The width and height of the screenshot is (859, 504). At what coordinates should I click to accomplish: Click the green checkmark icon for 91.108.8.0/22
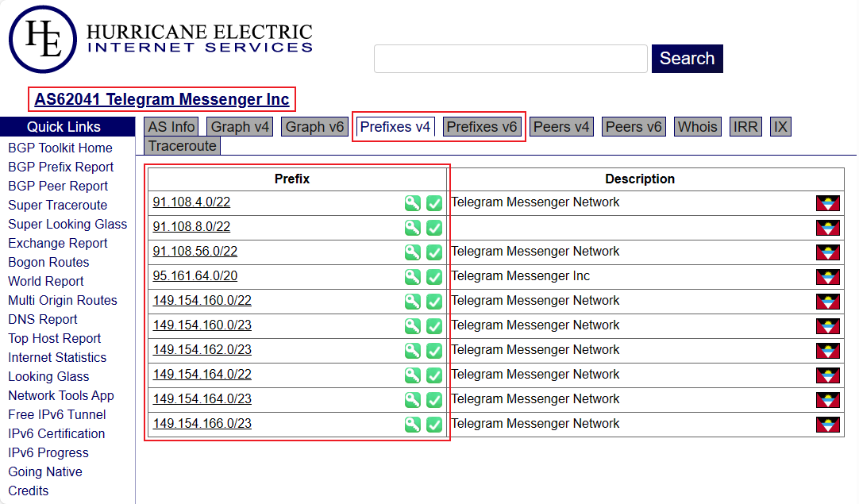tap(434, 228)
